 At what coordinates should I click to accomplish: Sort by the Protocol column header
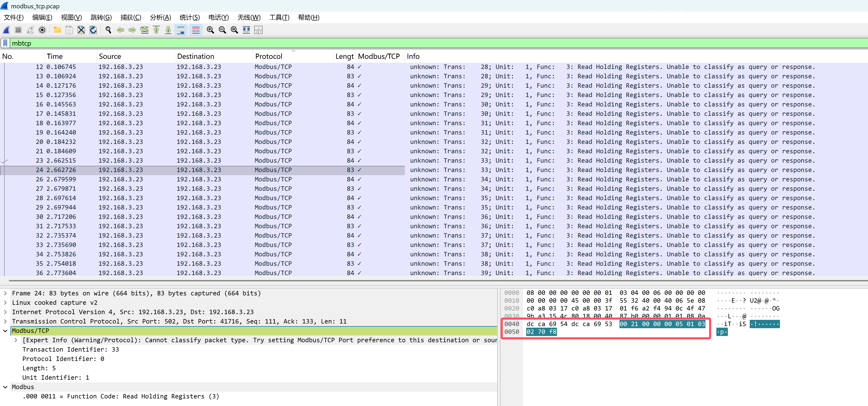click(293, 56)
